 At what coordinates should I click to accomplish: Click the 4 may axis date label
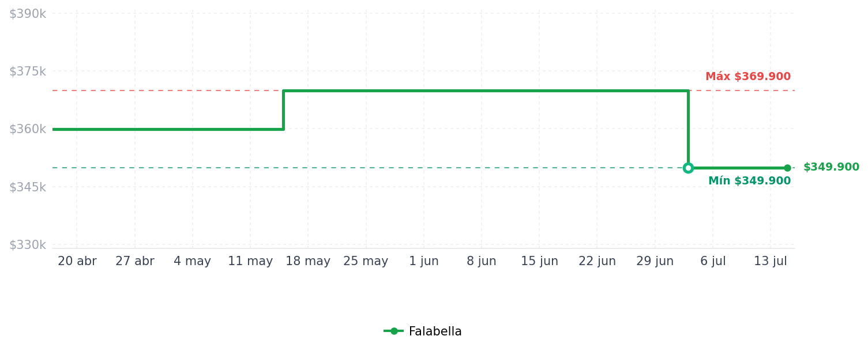tap(193, 261)
